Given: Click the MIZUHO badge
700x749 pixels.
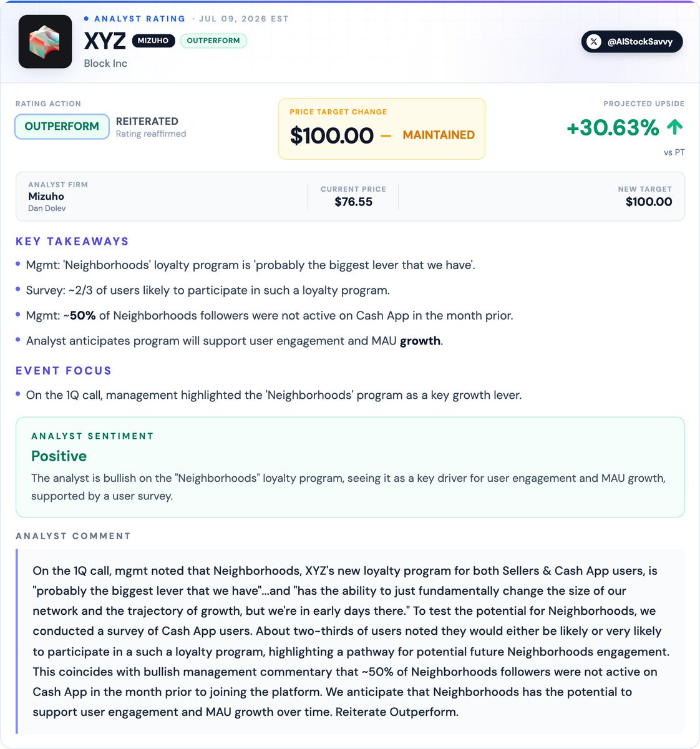Looking at the screenshot, I should pos(153,41).
